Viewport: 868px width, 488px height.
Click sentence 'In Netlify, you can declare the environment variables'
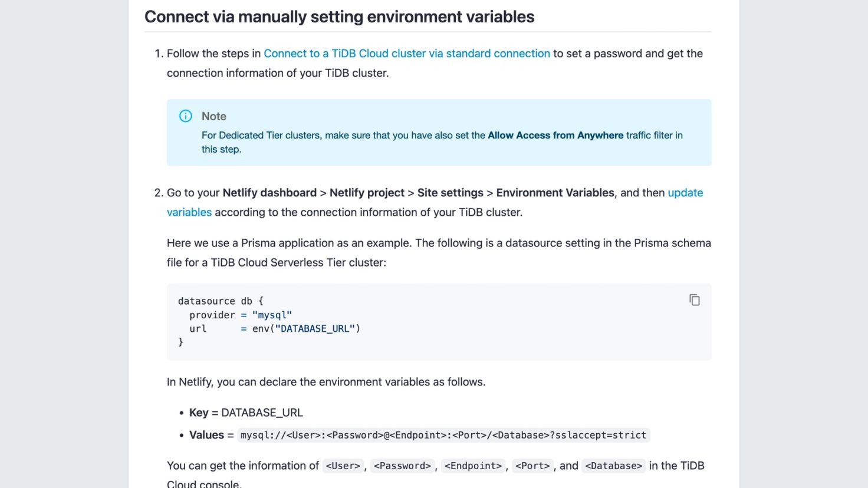tap(326, 382)
